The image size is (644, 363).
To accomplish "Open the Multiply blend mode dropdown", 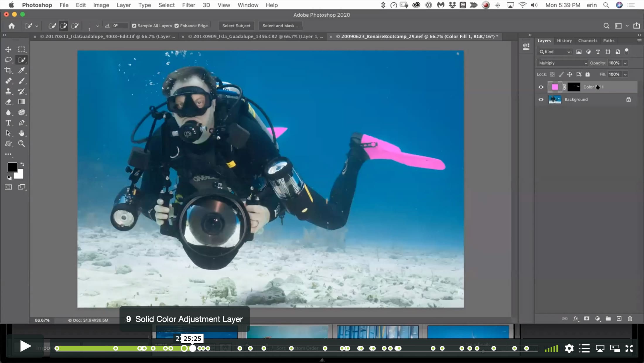I will click(x=562, y=63).
